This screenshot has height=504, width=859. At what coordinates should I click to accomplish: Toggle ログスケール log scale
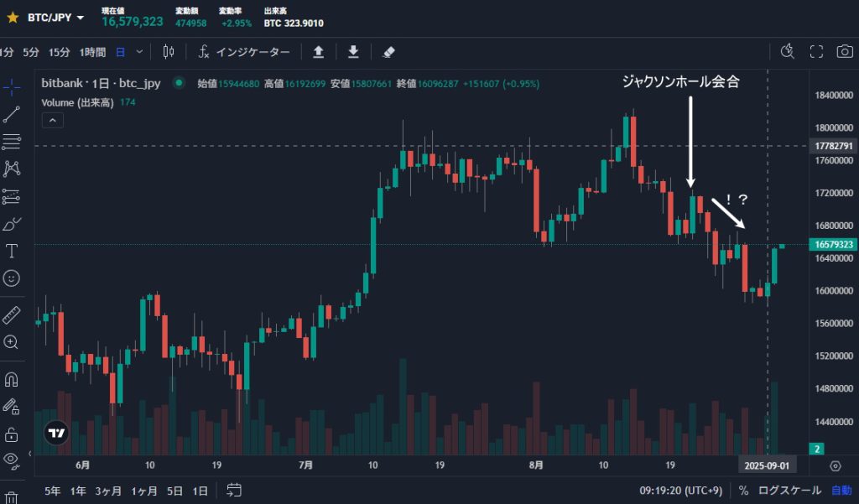(789, 491)
